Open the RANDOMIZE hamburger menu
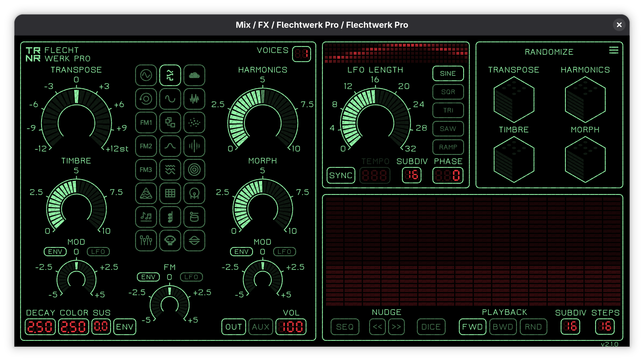The image size is (644, 361). 614,50
